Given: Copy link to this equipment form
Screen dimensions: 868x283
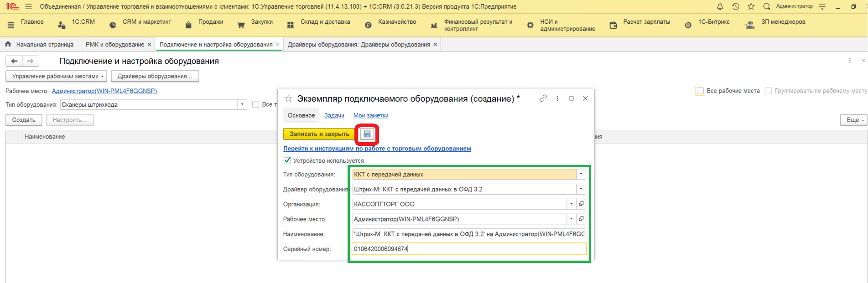Looking at the screenshot, I should click(x=543, y=98).
